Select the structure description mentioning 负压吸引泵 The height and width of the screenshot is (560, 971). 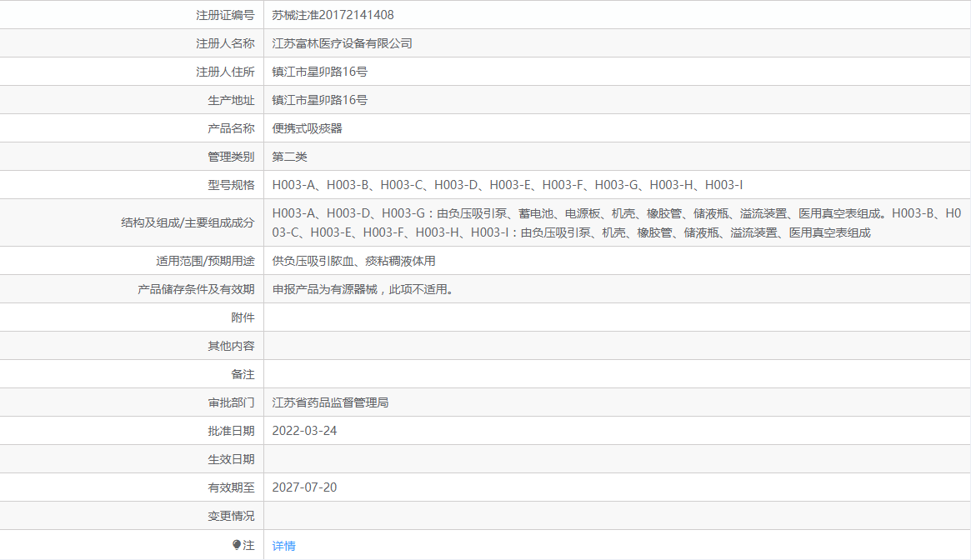coord(616,223)
